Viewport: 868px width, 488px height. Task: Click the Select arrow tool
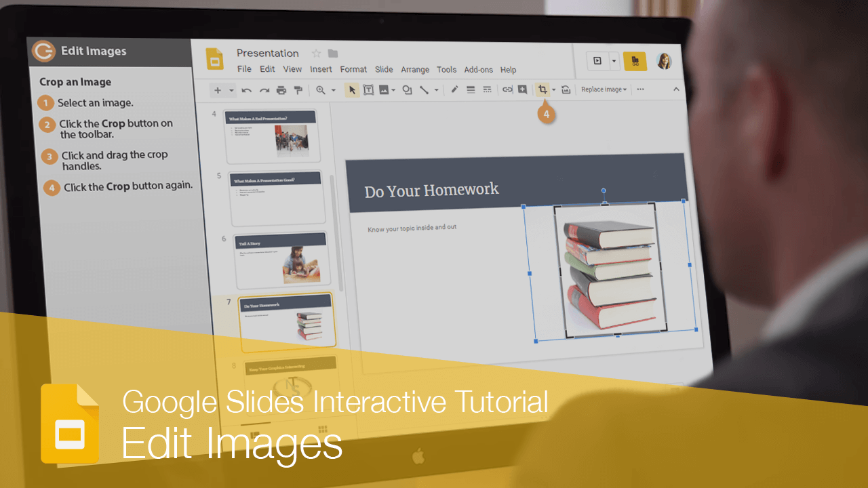353,89
